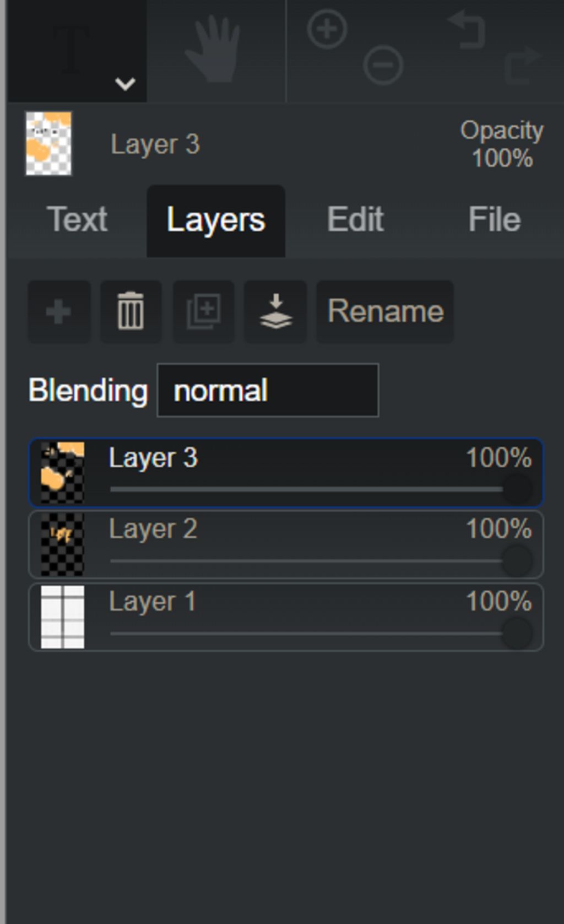Image resolution: width=564 pixels, height=924 pixels.
Task: Click the zoom out minus icon
Action: click(383, 65)
